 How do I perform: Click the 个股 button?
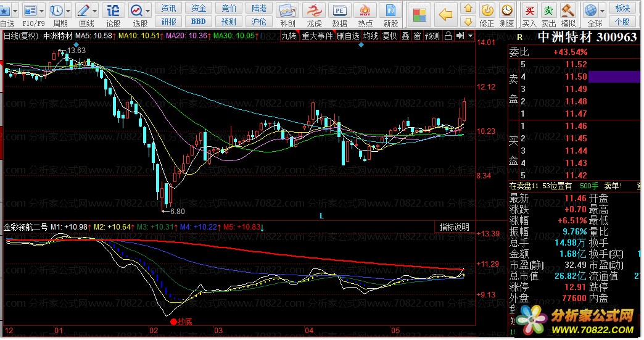point(622,22)
